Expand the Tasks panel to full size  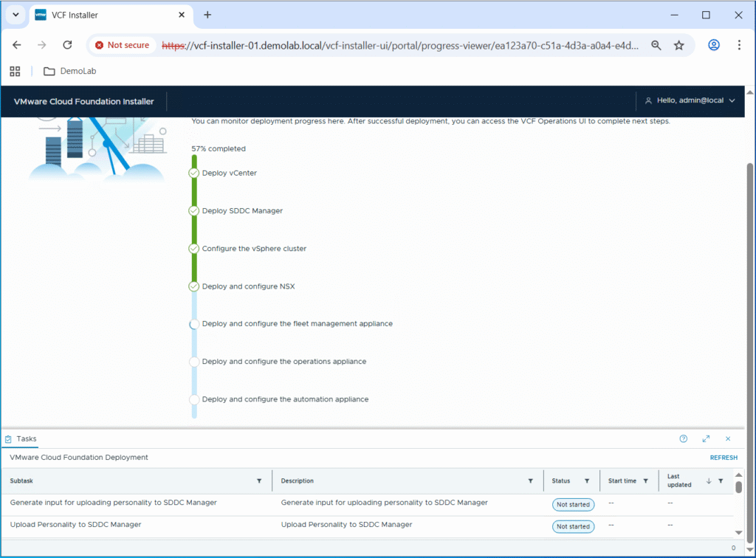706,438
